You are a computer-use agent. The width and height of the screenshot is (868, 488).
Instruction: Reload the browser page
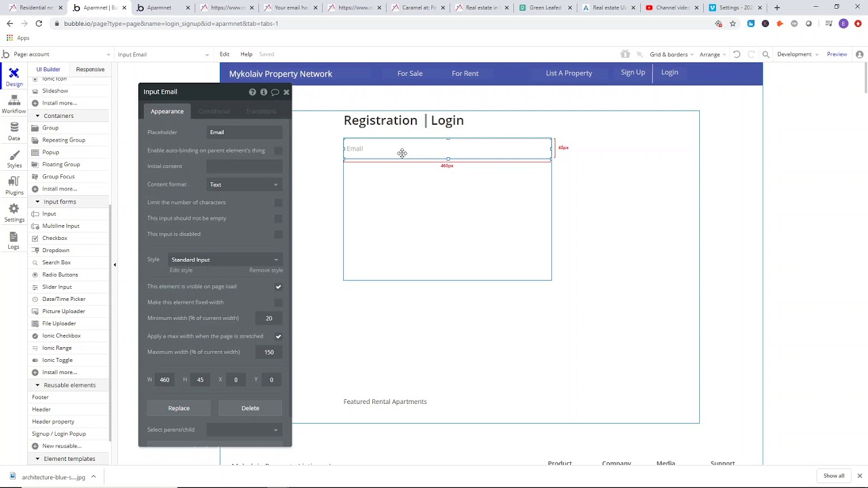click(39, 23)
